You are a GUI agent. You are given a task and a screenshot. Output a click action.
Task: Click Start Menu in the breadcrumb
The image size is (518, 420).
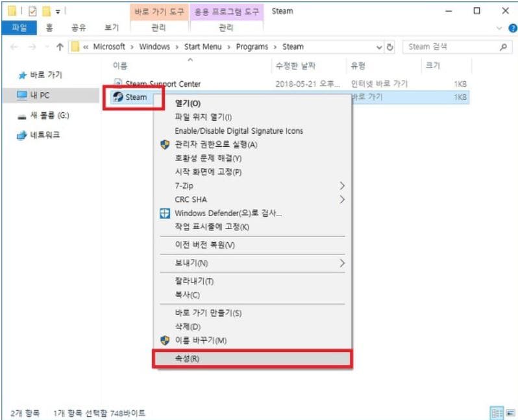click(203, 47)
